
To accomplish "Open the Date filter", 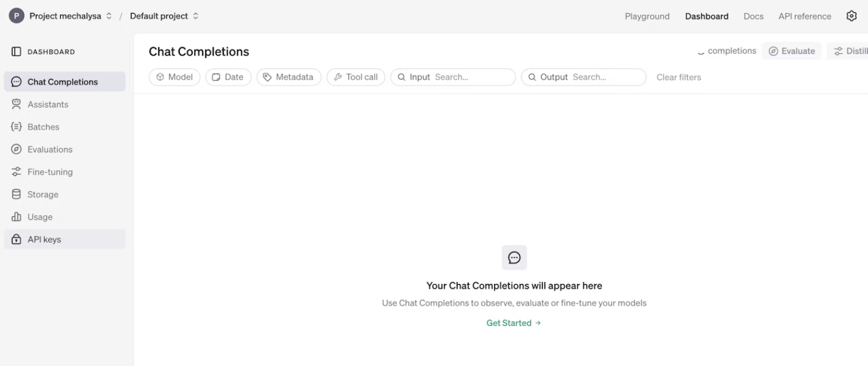I will click(x=228, y=77).
